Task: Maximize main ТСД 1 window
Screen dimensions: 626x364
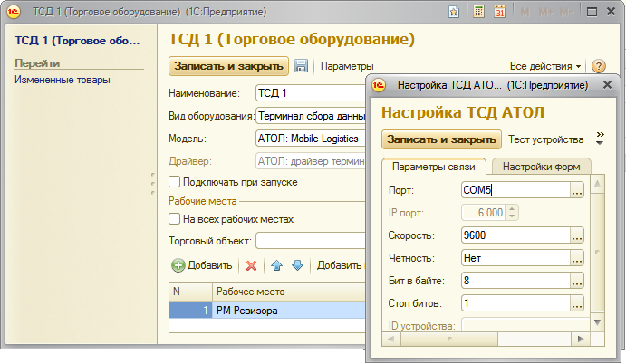Action: (x=592, y=12)
